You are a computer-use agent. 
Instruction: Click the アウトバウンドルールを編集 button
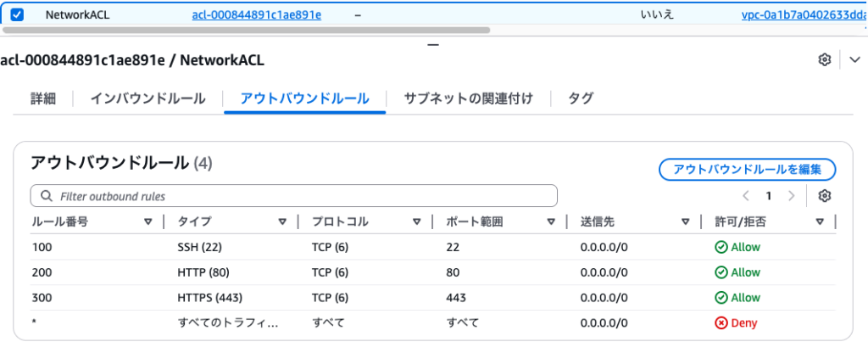click(747, 169)
